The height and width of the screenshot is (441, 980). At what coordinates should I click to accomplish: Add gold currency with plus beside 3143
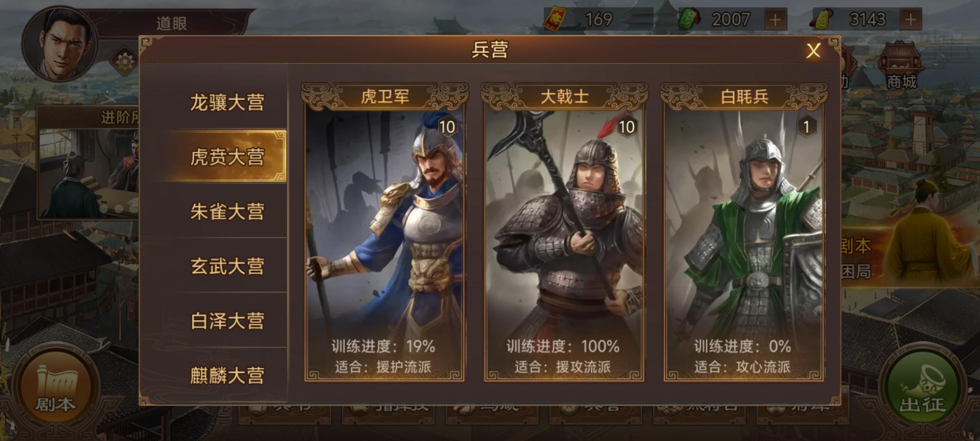[x=911, y=20]
